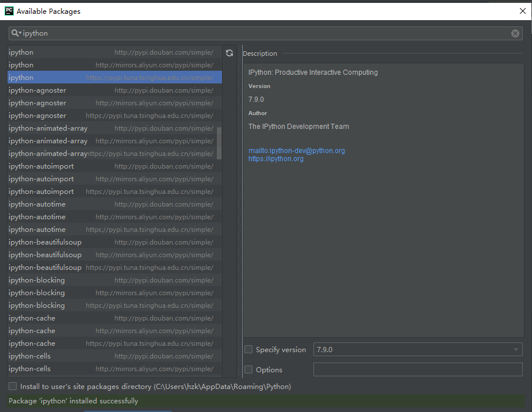Select ipython-animated-array from pypi.douban.com

(114, 128)
